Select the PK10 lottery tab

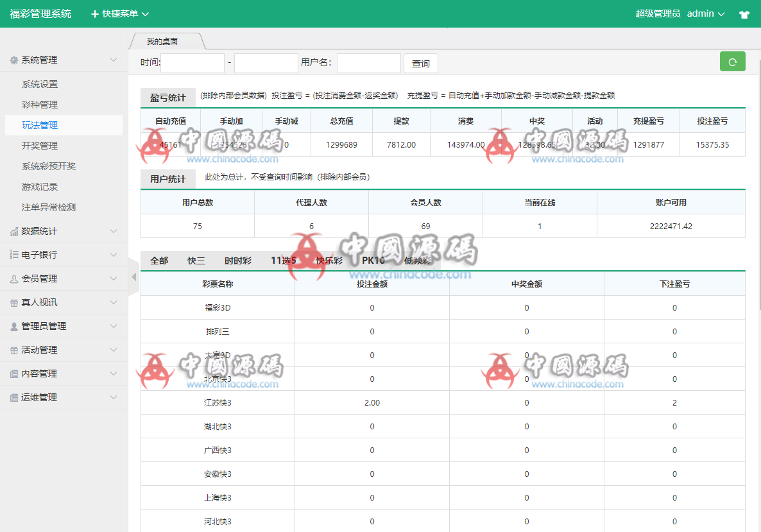[373, 261]
